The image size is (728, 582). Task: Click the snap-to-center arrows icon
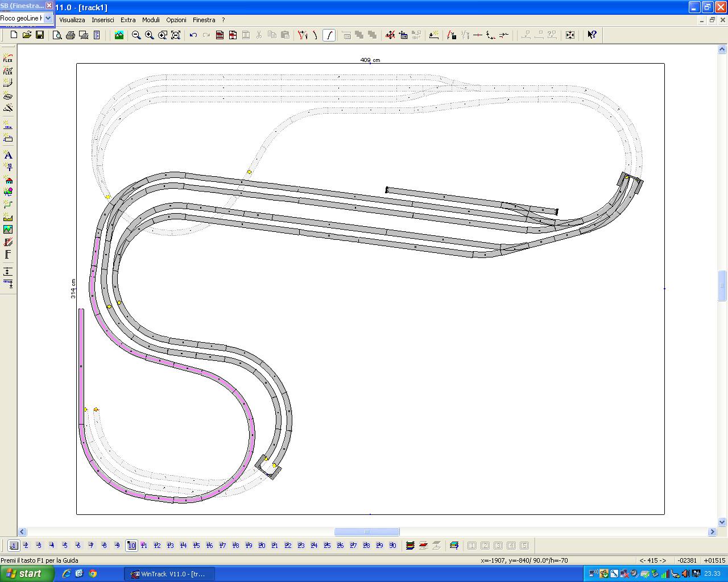[x=570, y=35]
